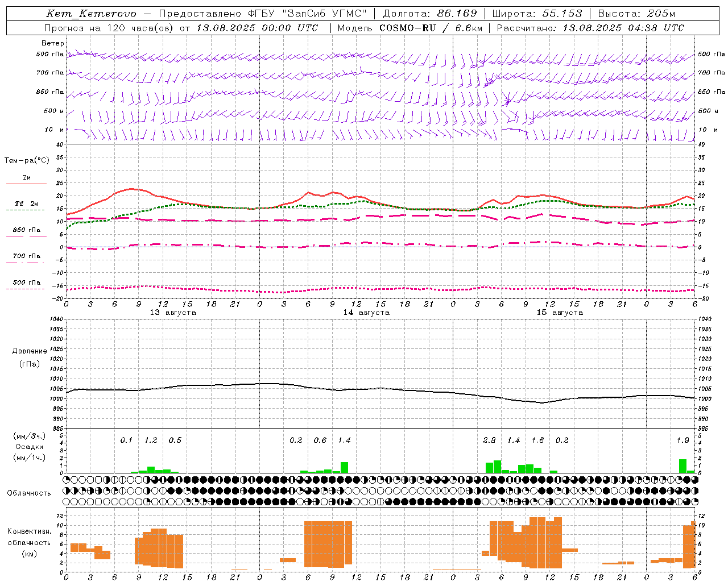This screenshot has height=582, width=728.
Task: Click the '14 августа' date label
Action: [x=366, y=313]
